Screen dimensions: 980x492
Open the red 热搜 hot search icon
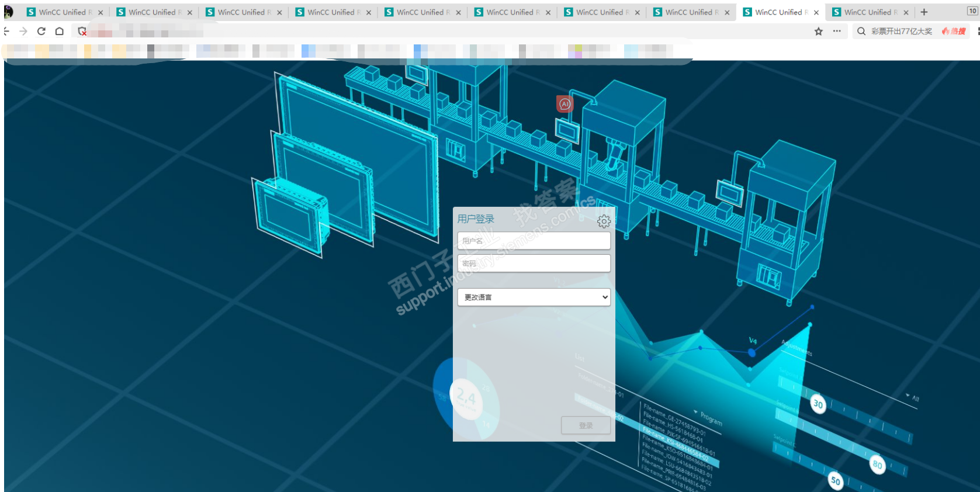tap(954, 32)
